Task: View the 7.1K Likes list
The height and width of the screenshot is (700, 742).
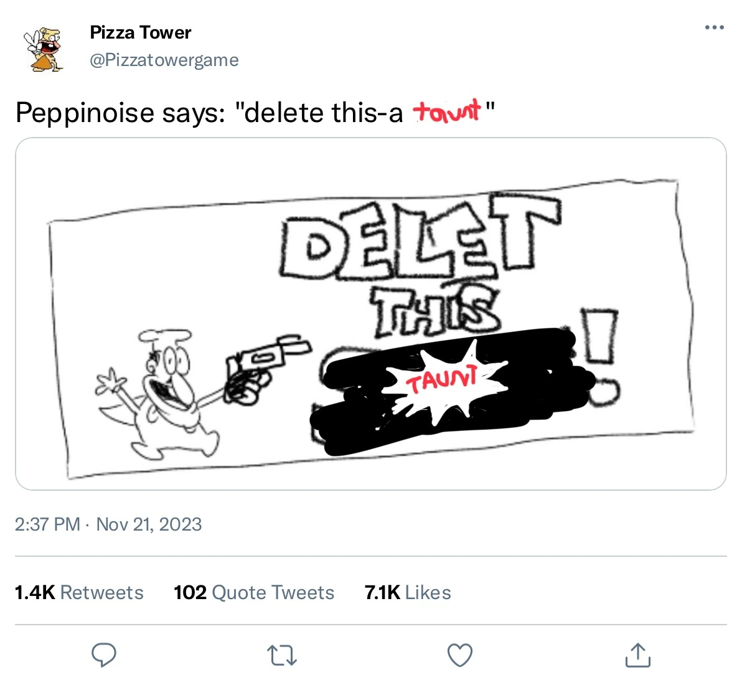Action: coord(408,592)
